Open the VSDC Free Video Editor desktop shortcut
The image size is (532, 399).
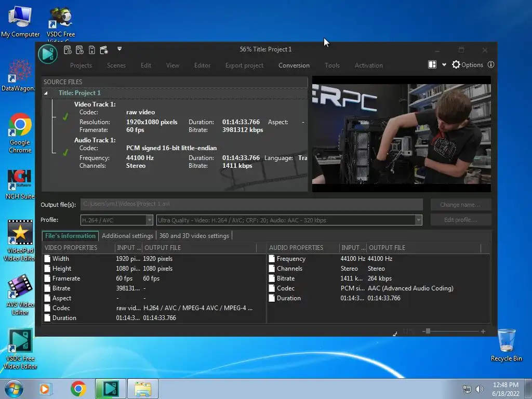(20, 349)
